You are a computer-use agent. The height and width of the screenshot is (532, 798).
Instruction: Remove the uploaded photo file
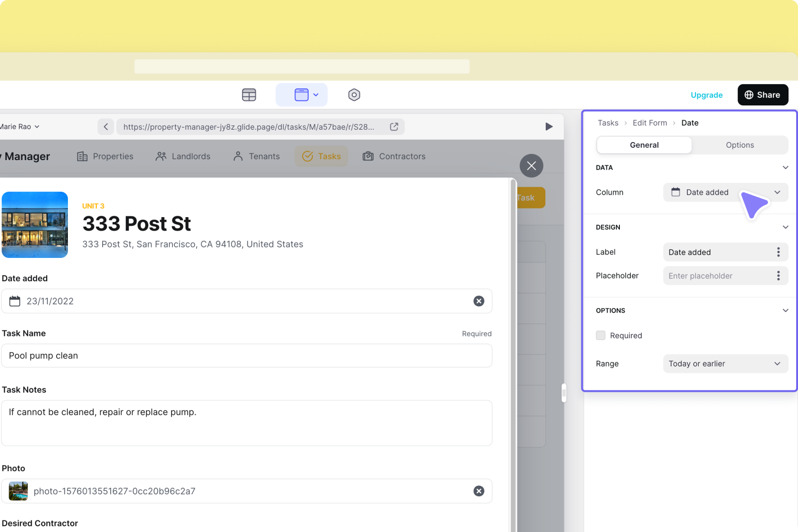(x=478, y=491)
